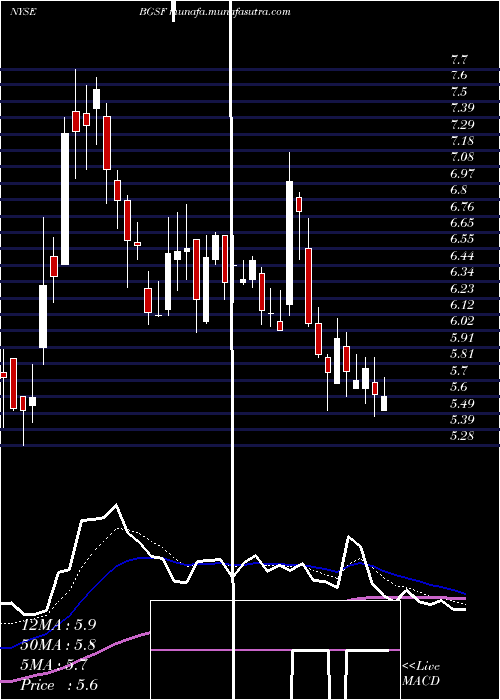Select the 5.91 price axis label

[x=462, y=338]
